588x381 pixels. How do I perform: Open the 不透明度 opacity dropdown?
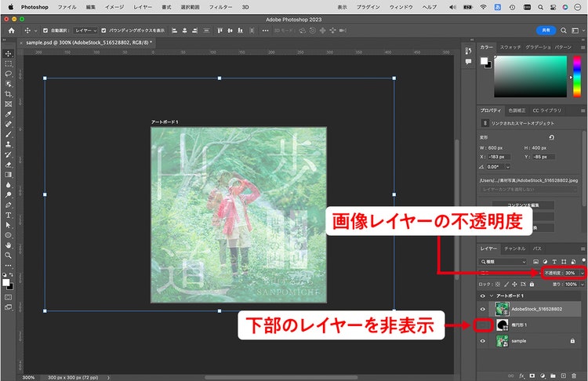(x=582, y=273)
